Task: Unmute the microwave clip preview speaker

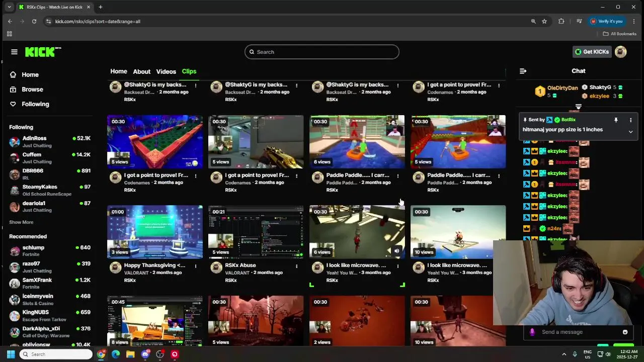Action: (x=396, y=251)
